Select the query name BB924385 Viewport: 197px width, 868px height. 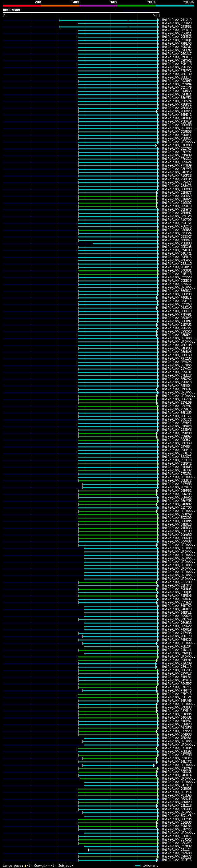(11, 10)
